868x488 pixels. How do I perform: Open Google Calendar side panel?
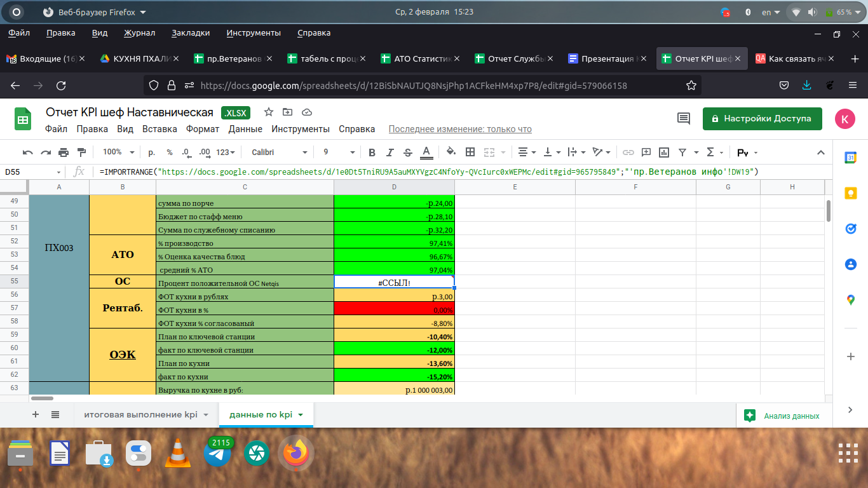coord(850,158)
